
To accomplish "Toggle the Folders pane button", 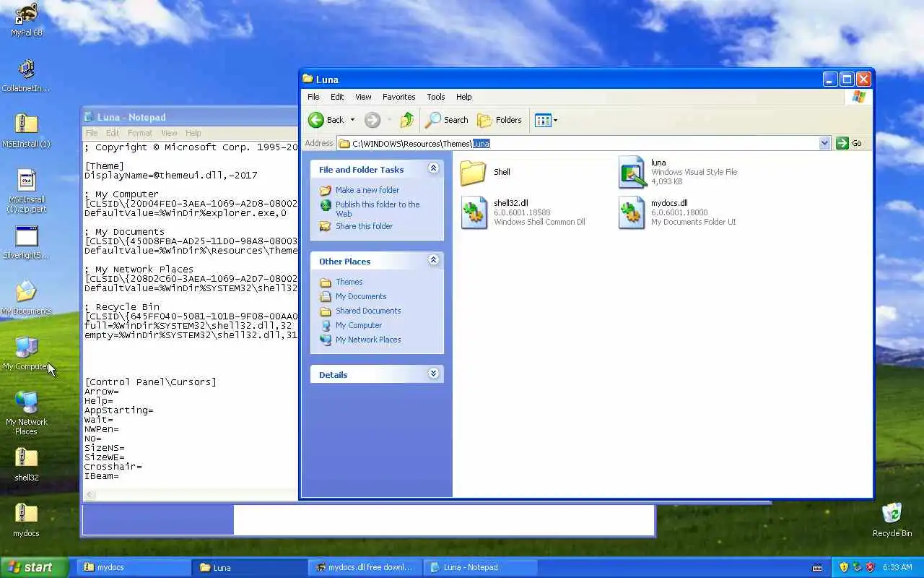I will click(x=500, y=120).
